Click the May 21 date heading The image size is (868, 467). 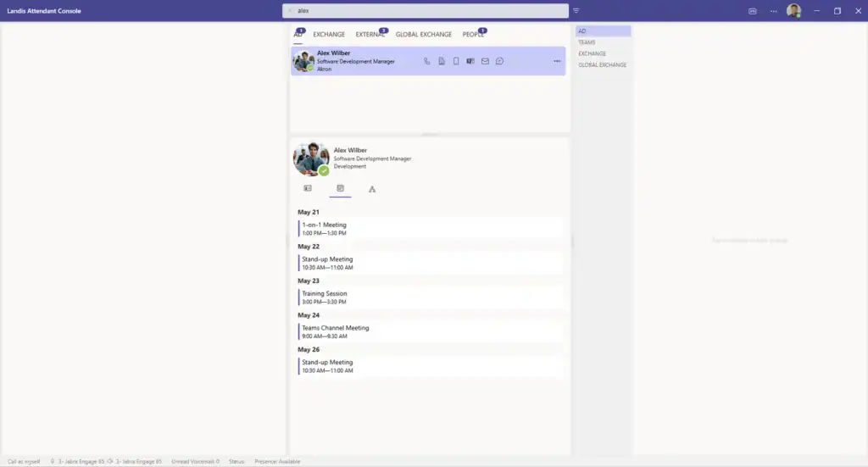coord(309,212)
